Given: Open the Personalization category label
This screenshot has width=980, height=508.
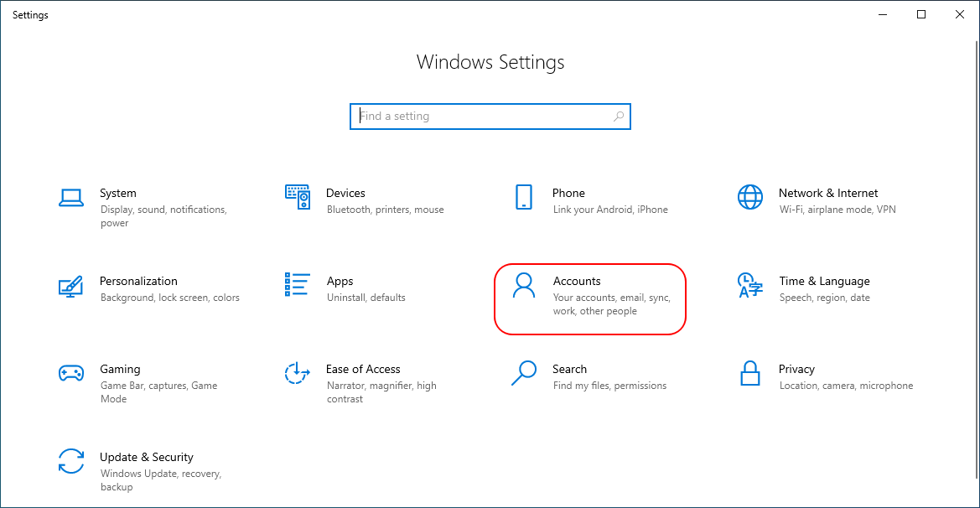Looking at the screenshot, I should point(138,281).
